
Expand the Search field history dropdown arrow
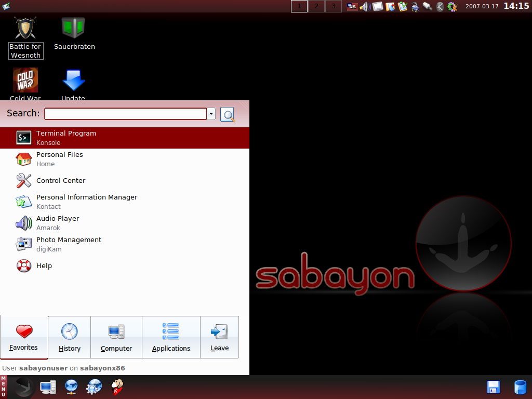point(211,114)
